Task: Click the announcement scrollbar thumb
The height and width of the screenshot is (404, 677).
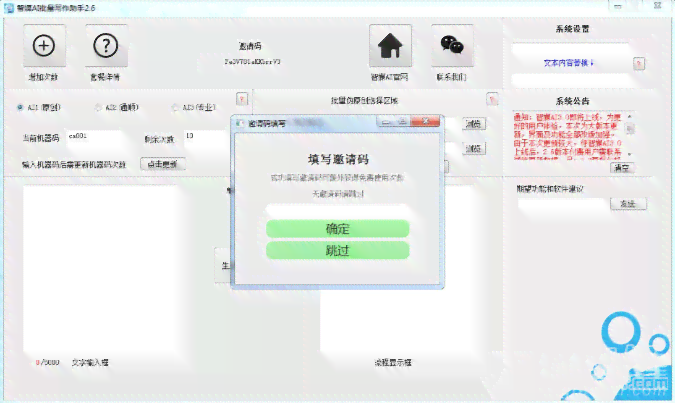Action: pos(630,129)
